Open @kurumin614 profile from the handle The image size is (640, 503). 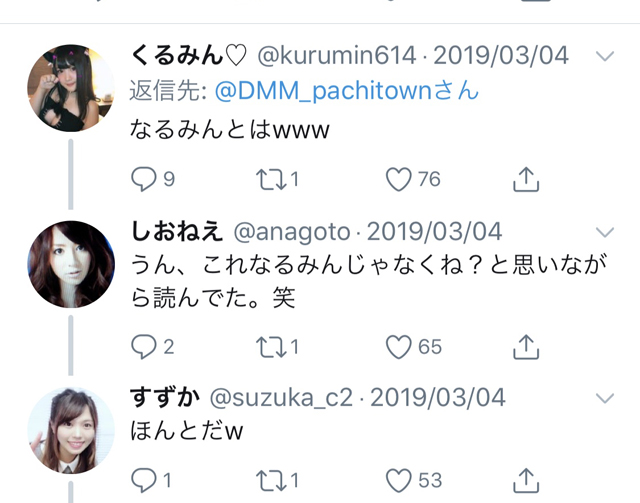click(337, 56)
